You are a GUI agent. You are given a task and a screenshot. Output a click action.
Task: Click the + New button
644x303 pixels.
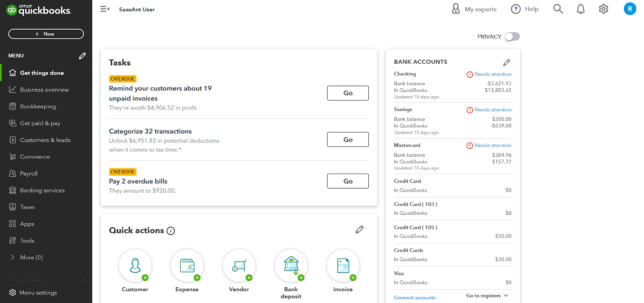(x=46, y=34)
